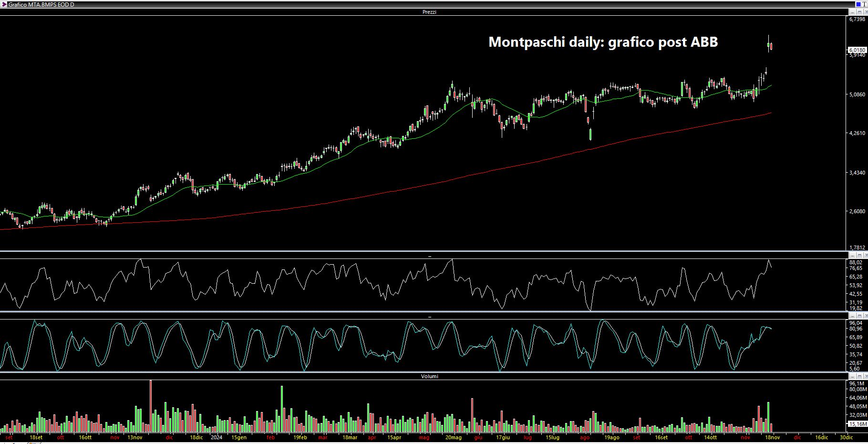Click the 14ott date on time axis

point(710,437)
